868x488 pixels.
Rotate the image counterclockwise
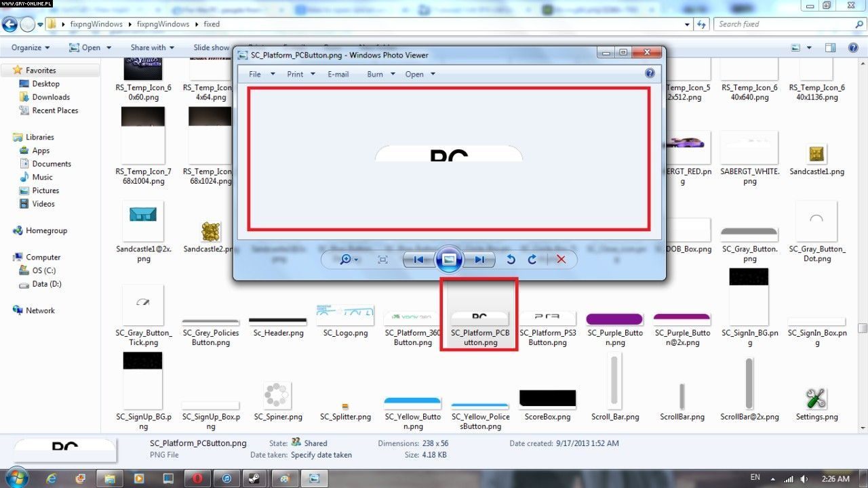[511, 260]
